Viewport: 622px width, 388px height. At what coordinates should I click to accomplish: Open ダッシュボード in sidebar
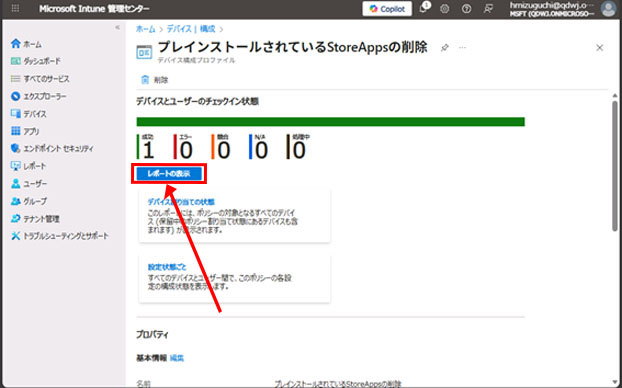point(36,61)
